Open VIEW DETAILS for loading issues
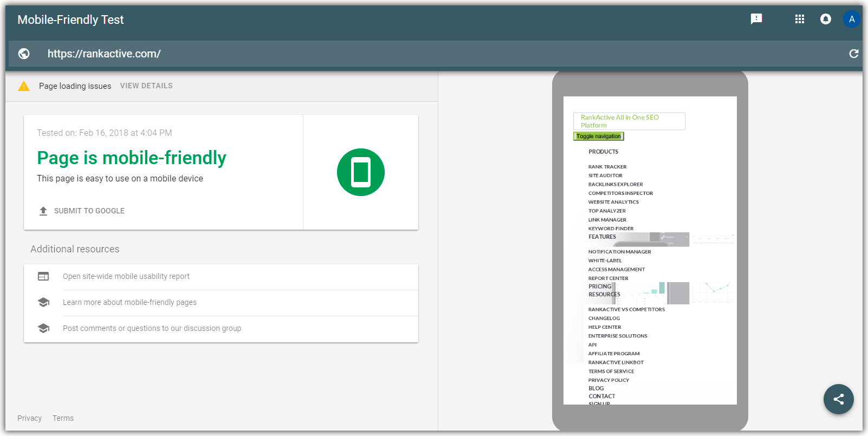The height and width of the screenshot is (436, 868). click(146, 86)
